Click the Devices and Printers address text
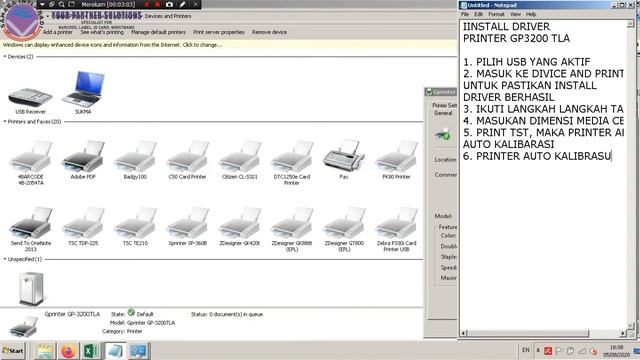The height and width of the screenshot is (360, 640). (168, 16)
